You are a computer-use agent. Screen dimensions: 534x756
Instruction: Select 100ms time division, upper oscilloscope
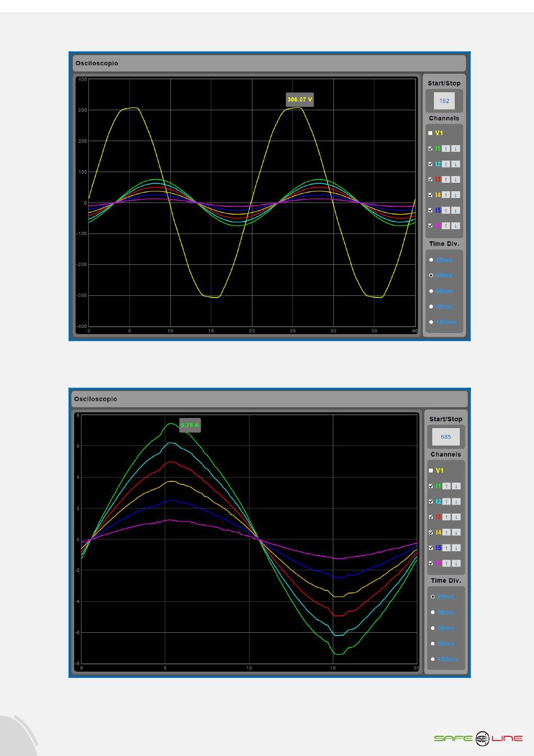pyautogui.click(x=431, y=322)
